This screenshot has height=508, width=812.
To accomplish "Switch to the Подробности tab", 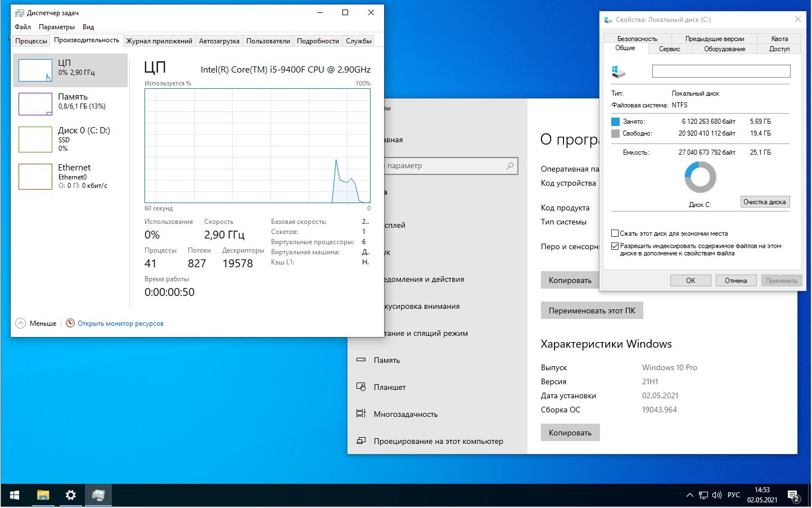I will [x=318, y=41].
